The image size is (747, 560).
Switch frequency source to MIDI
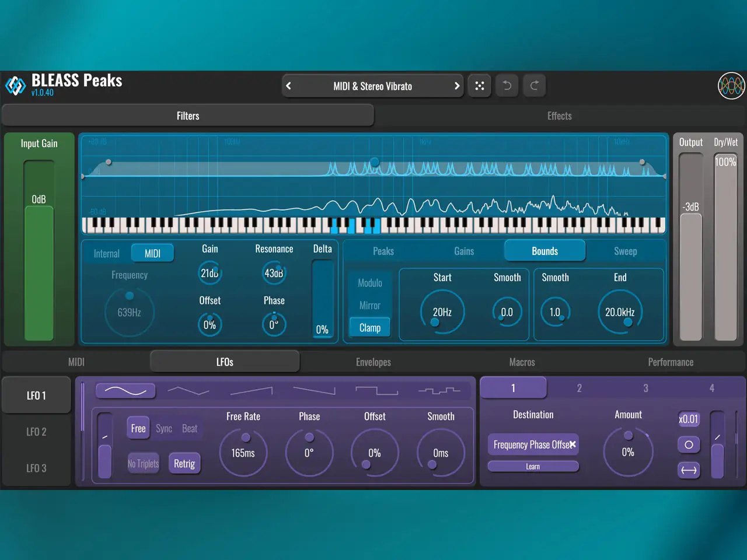152,253
